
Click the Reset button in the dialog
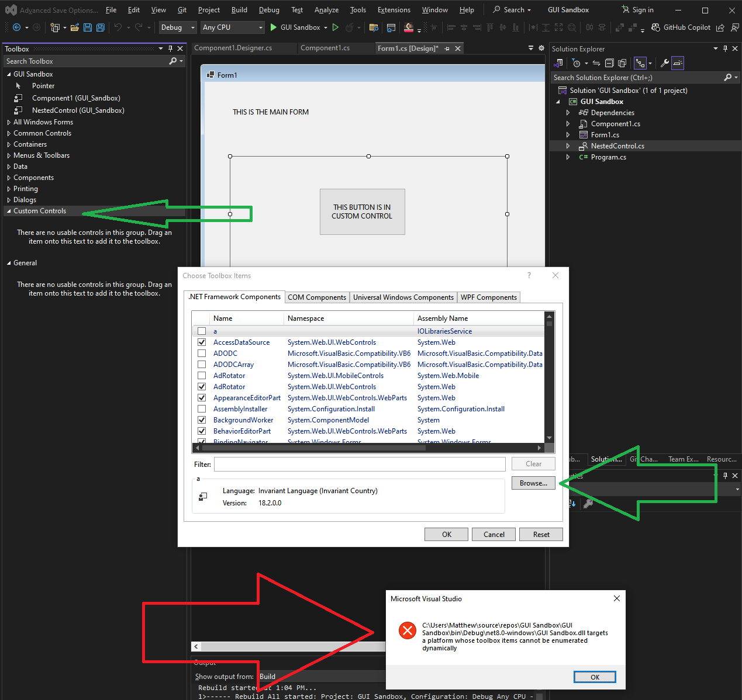541,534
